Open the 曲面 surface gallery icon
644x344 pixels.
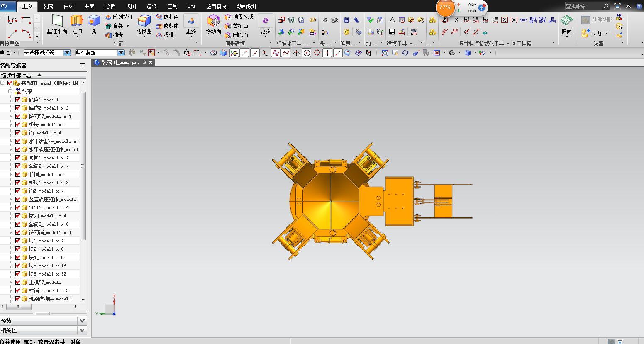coord(567,20)
